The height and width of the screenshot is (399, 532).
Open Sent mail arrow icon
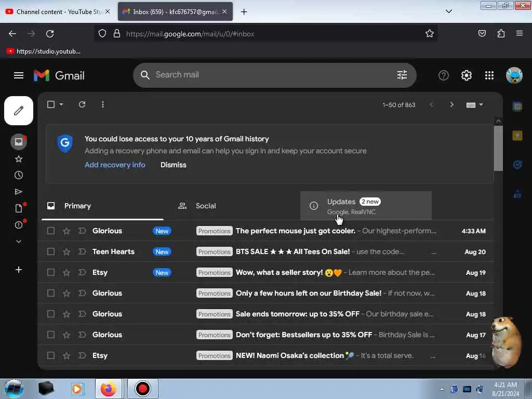(x=19, y=192)
